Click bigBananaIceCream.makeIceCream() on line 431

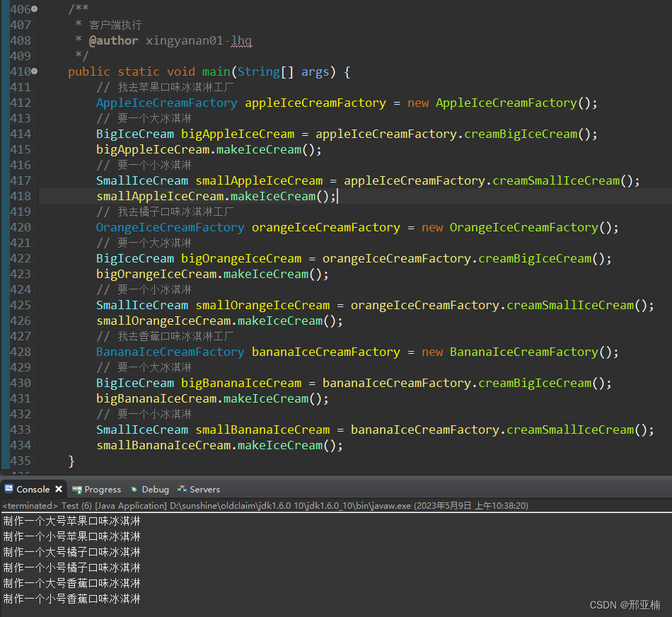tap(212, 399)
